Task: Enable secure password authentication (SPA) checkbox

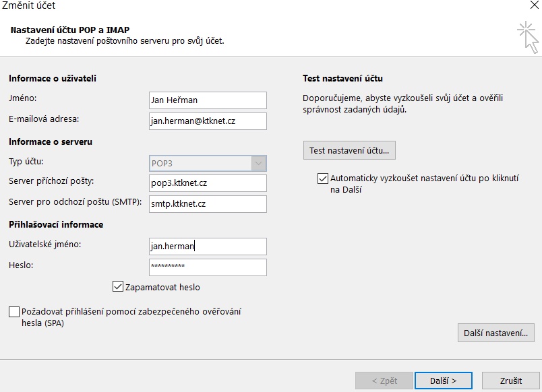Action: (x=14, y=312)
